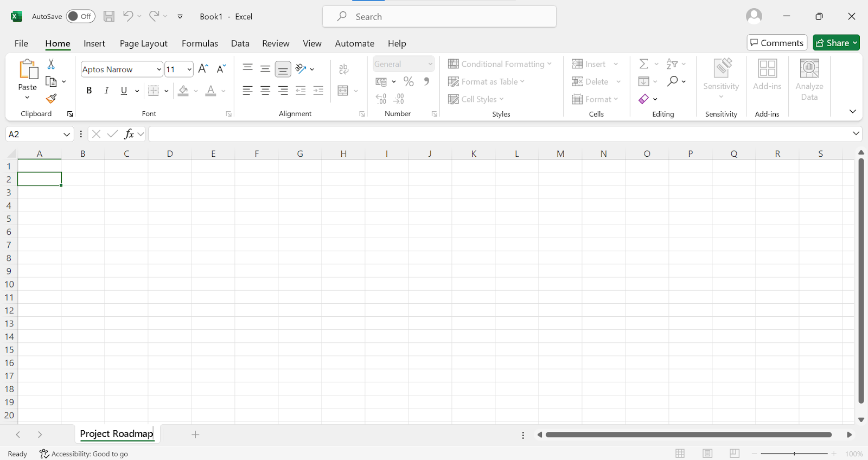
Task: Click the Borders icon
Action: point(154,91)
